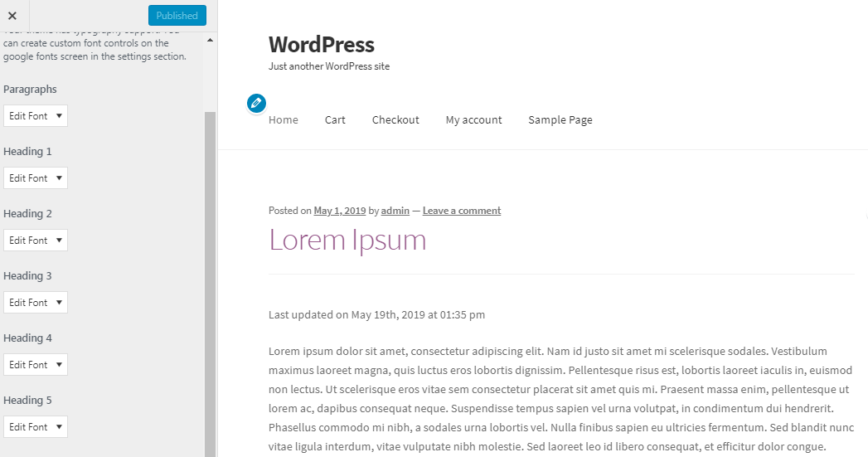Open the Checkout menu item

[395, 119]
